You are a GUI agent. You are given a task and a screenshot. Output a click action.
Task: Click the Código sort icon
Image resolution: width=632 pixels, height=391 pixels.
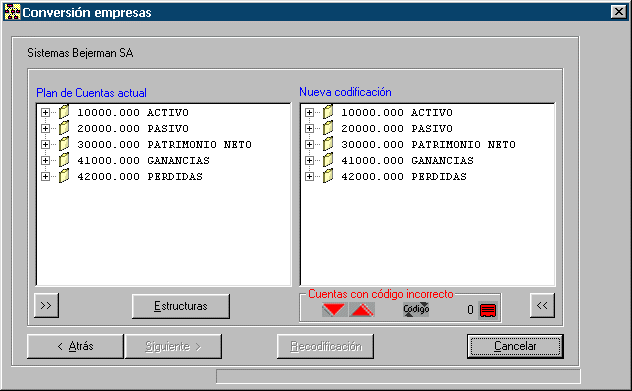(416, 310)
